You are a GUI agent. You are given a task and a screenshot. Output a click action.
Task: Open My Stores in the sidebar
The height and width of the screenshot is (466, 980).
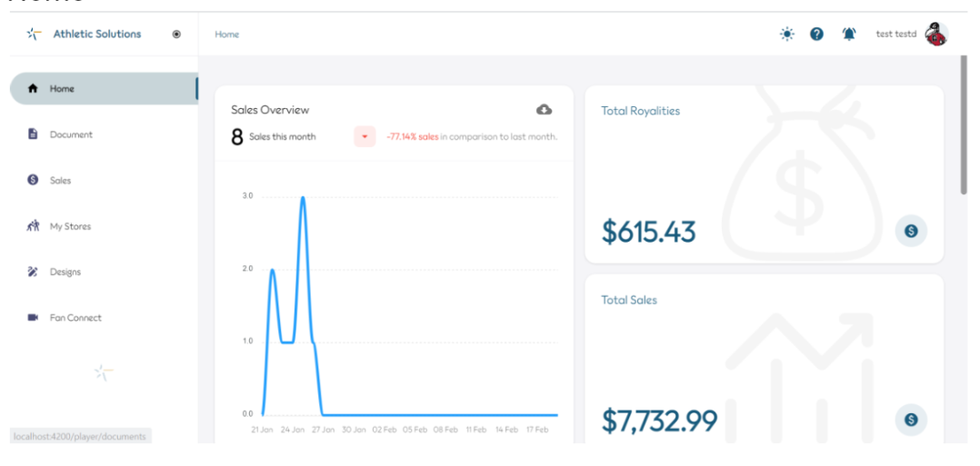104,226
